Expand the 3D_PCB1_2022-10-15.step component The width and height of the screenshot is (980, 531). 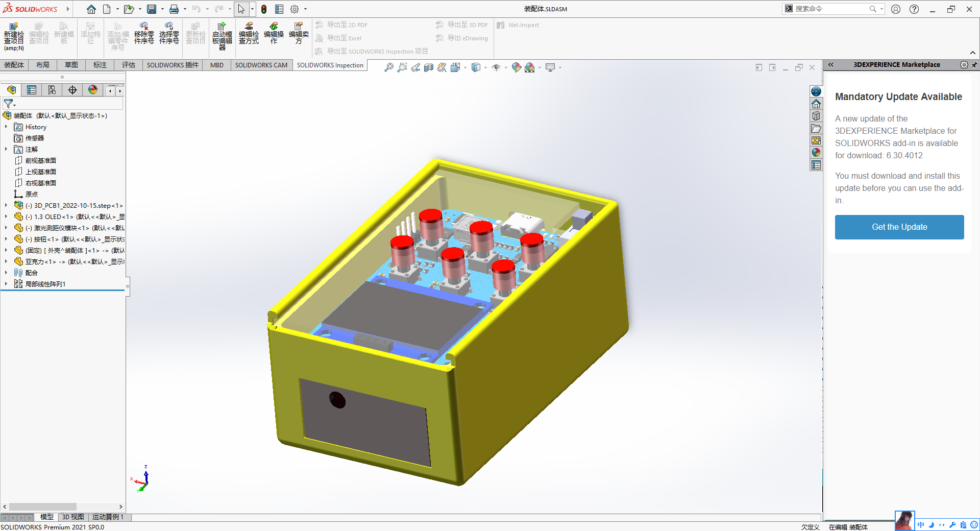(x=6, y=205)
